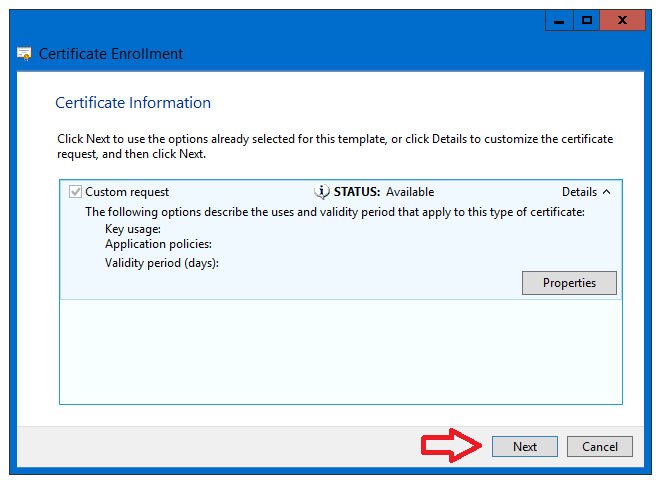Click the empty area of certificate list
661x483 pixels.
pyautogui.click(x=341, y=352)
